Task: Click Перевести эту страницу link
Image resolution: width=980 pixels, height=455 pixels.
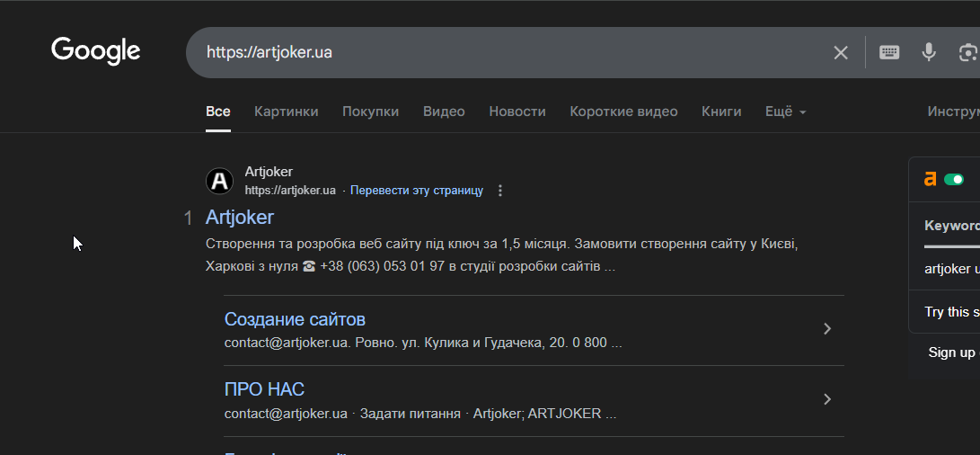Action: pyautogui.click(x=416, y=191)
